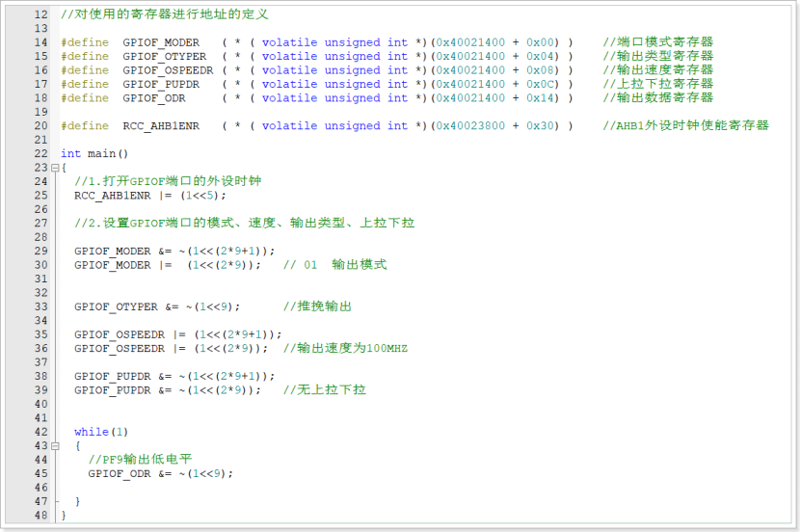The image size is (801, 532).
Task: Click offset 0x0C in the GPIOF_PUPDR define
Action: [540, 84]
